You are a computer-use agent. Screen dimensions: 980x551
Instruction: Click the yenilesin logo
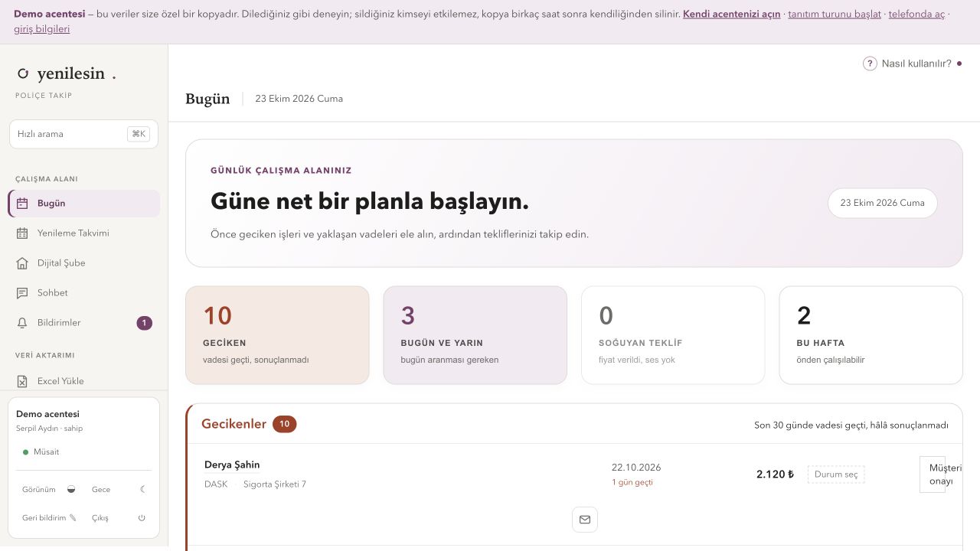tap(67, 73)
